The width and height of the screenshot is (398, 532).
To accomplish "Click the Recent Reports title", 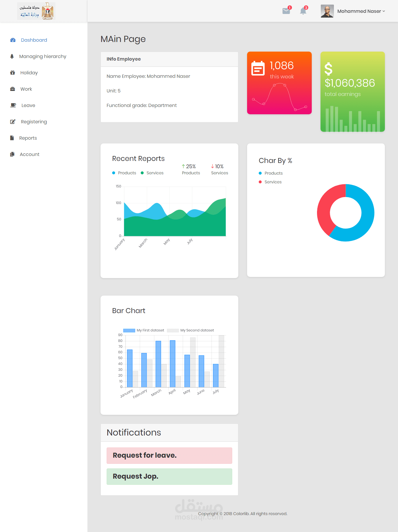I will click(138, 159).
